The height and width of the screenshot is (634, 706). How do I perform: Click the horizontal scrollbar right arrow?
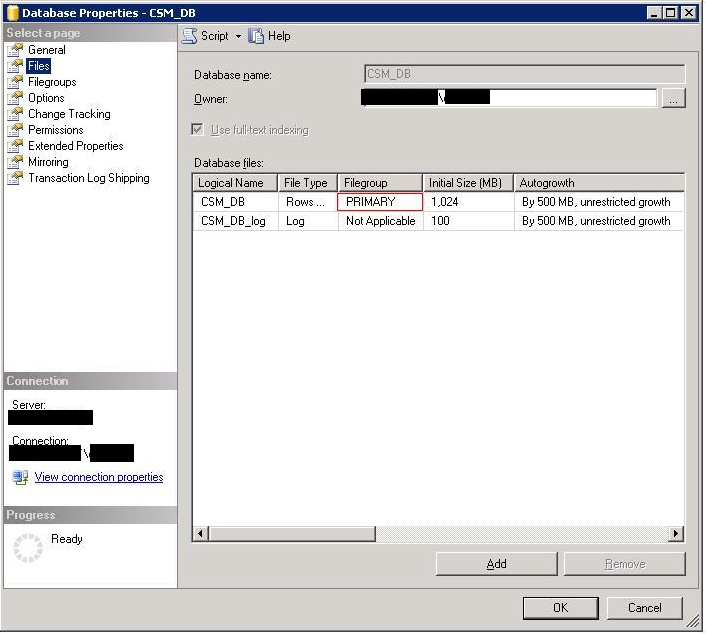click(x=677, y=535)
